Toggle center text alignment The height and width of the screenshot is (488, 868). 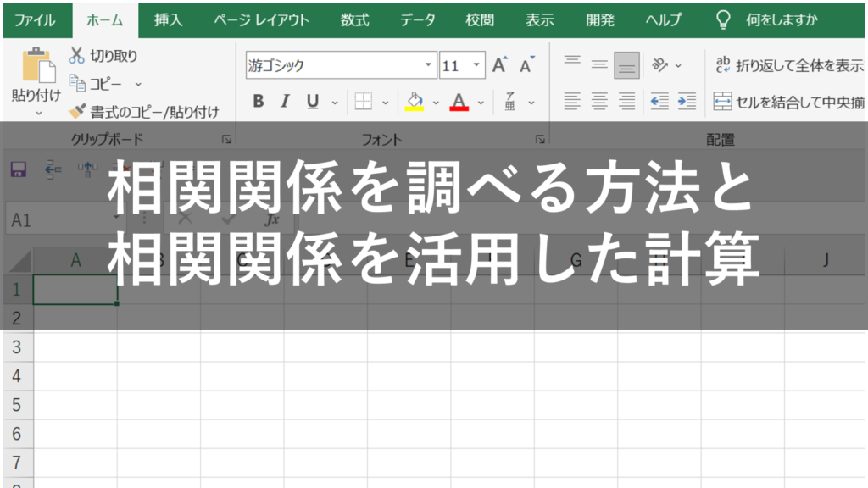tap(599, 102)
